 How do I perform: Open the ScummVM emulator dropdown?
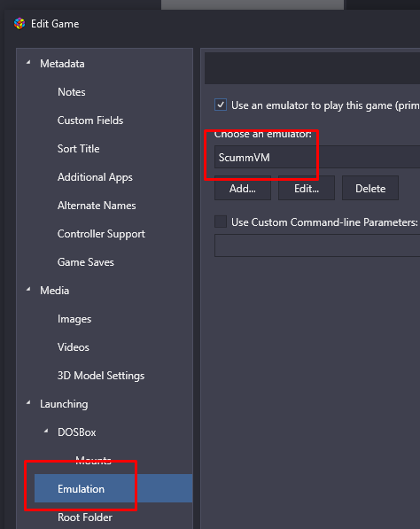pyautogui.click(x=317, y=157)
